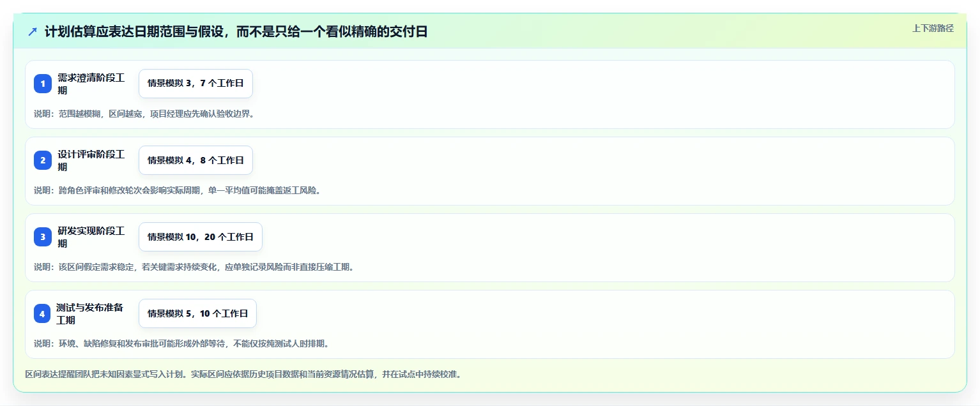Viewport: 980px width, 406px height.
Task: Click the 测试与发布准备工期 title
Action: pyautogui.click(x=91, y=313)
